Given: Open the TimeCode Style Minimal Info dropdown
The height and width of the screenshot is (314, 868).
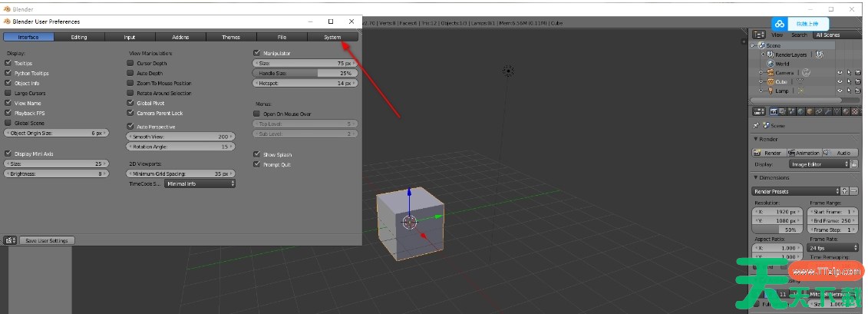Looking at the screenshot, I should coord(200,183).
